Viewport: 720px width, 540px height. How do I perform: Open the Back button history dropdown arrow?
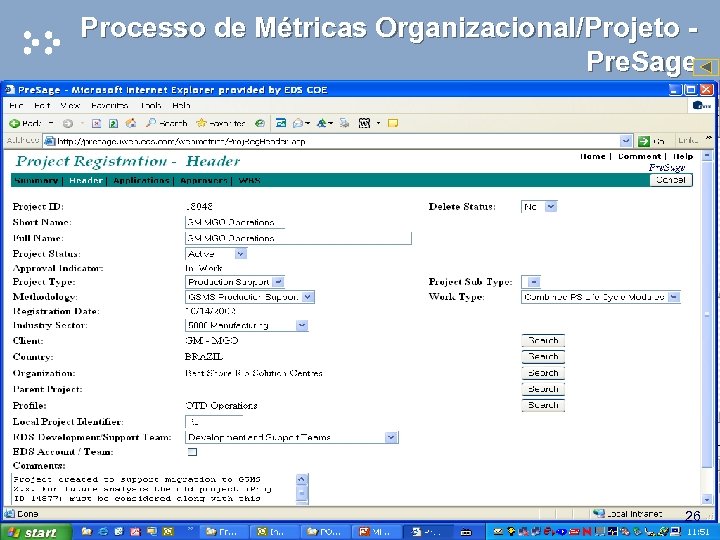coord(51,123)
